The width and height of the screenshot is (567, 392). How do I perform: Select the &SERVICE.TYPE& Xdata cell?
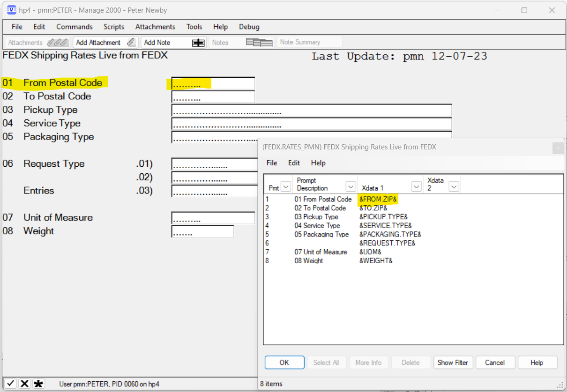tap(386, 226)
